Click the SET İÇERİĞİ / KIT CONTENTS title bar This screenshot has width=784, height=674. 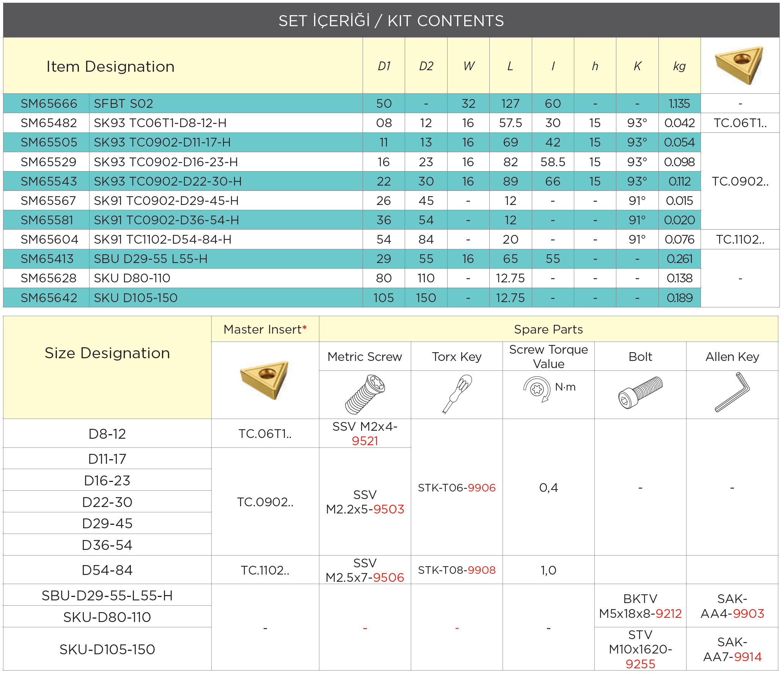(391, 20)
